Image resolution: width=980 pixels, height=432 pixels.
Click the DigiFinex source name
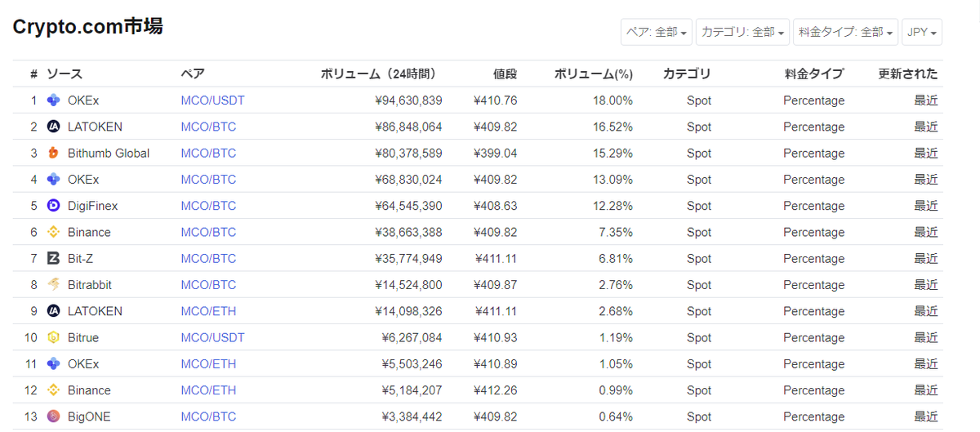(93, 206)
